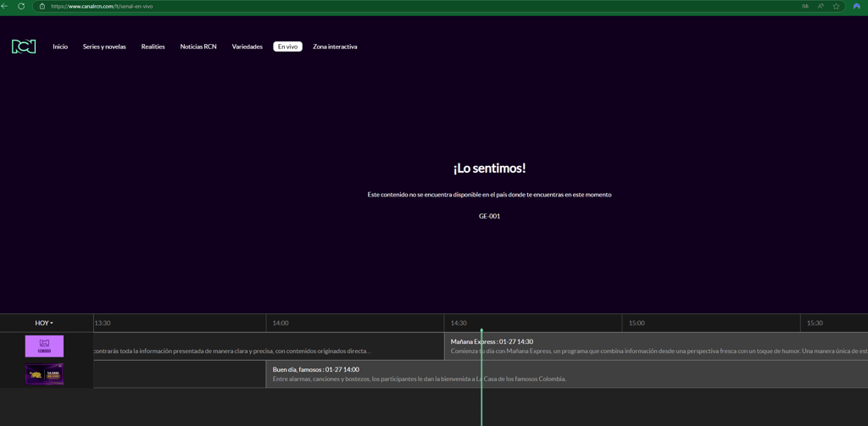Click the 13:30 time label
Screen dimensions: 868x426
(103, 323)
